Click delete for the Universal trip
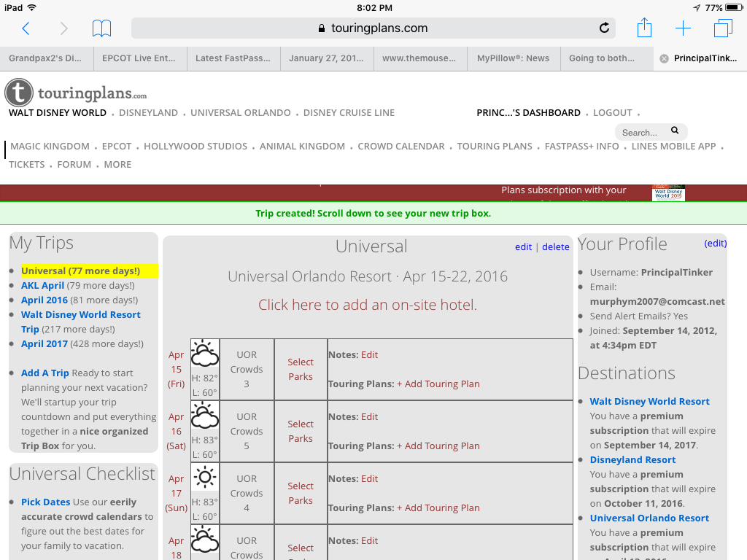 click(x=555, y=246)
